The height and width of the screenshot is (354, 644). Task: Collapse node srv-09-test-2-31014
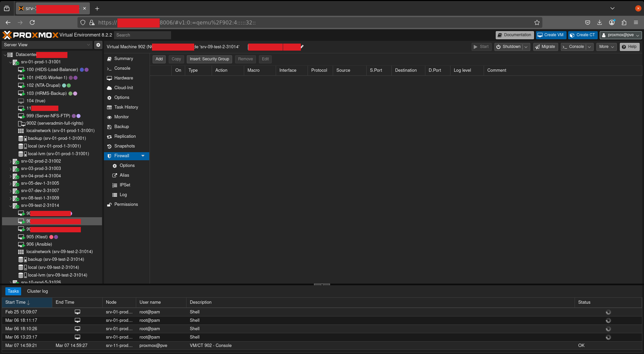pos(10,206)
